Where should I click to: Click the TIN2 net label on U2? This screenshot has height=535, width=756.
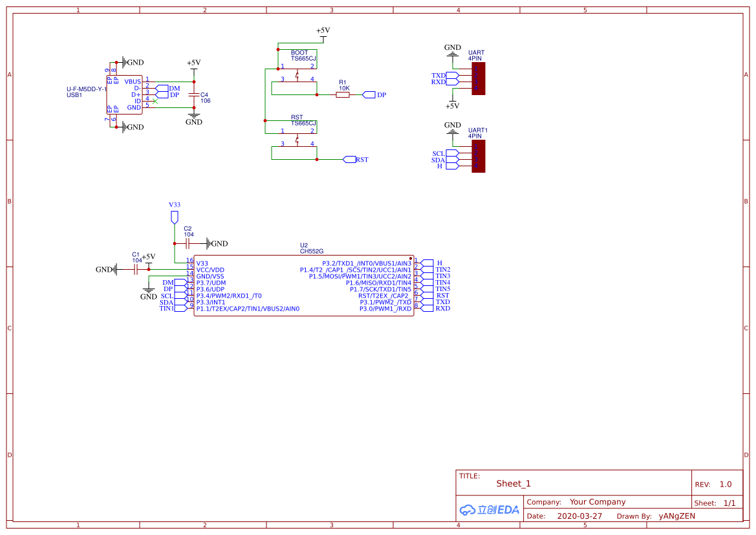[x=442, y=270]
